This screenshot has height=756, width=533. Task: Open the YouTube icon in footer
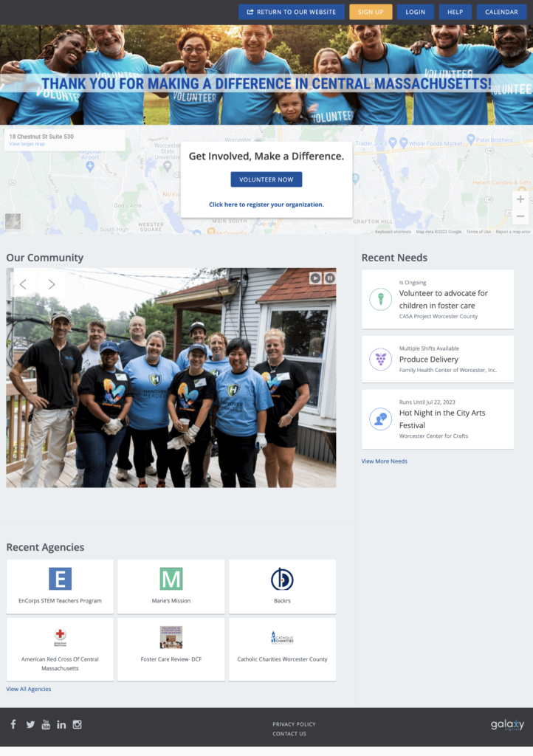[x=46, y=724]
